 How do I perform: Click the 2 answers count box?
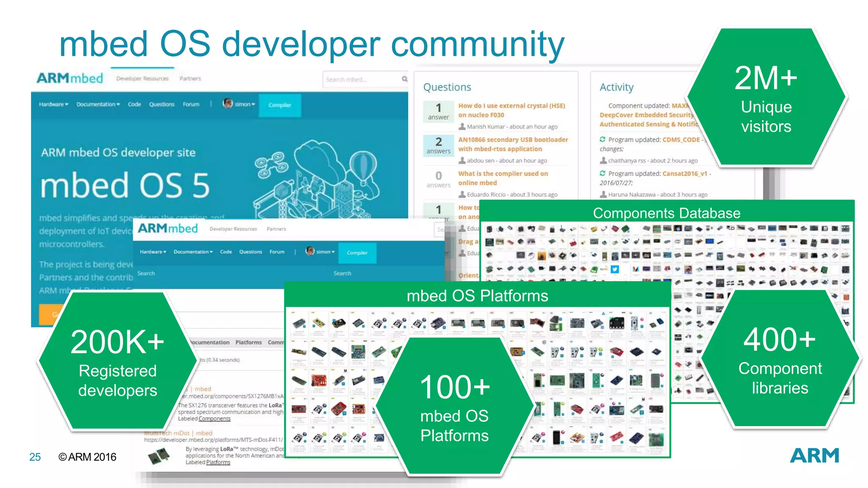[439, 146]
